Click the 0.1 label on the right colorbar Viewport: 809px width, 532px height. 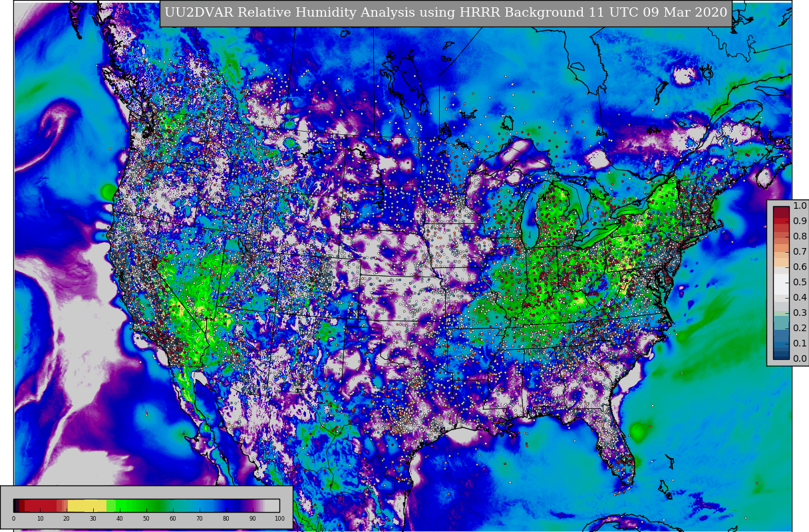tap(800, 344)
